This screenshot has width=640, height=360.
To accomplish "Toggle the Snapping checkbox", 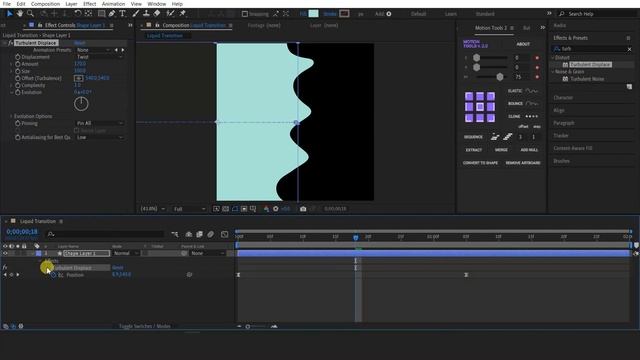I will [x=244, y=14].
